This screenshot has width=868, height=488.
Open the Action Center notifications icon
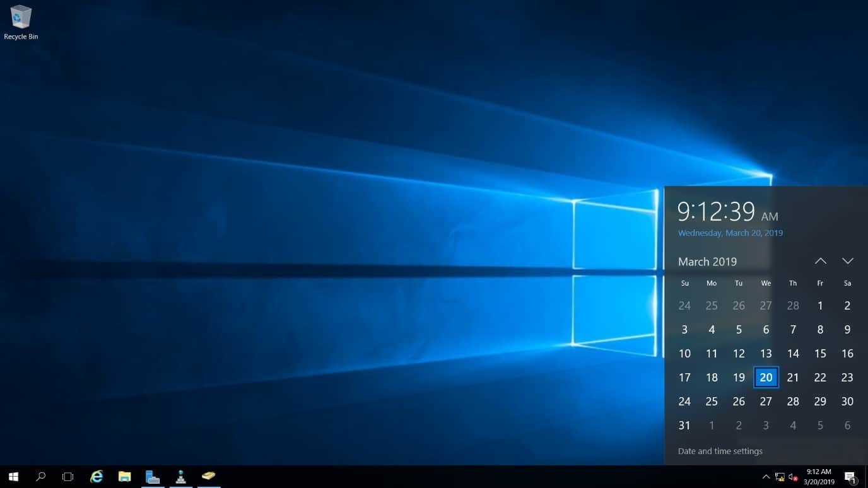[850, 477]
